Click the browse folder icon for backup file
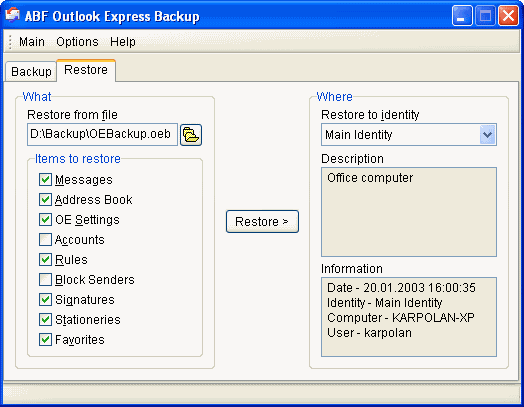 click(x=191, y=135)
